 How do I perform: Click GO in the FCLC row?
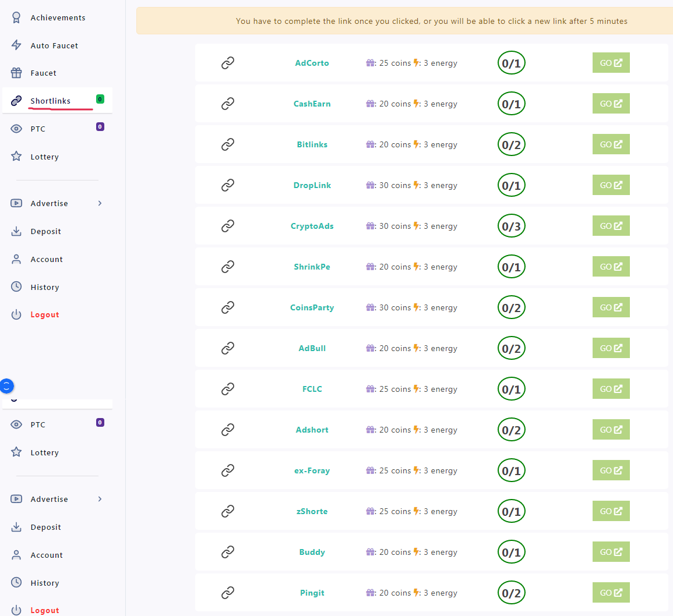611,389
